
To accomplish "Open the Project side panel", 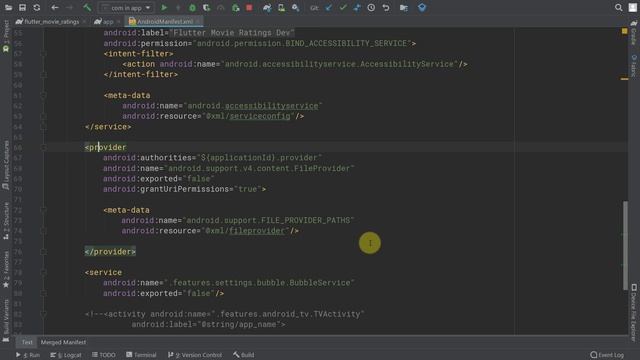I will 6,36.
